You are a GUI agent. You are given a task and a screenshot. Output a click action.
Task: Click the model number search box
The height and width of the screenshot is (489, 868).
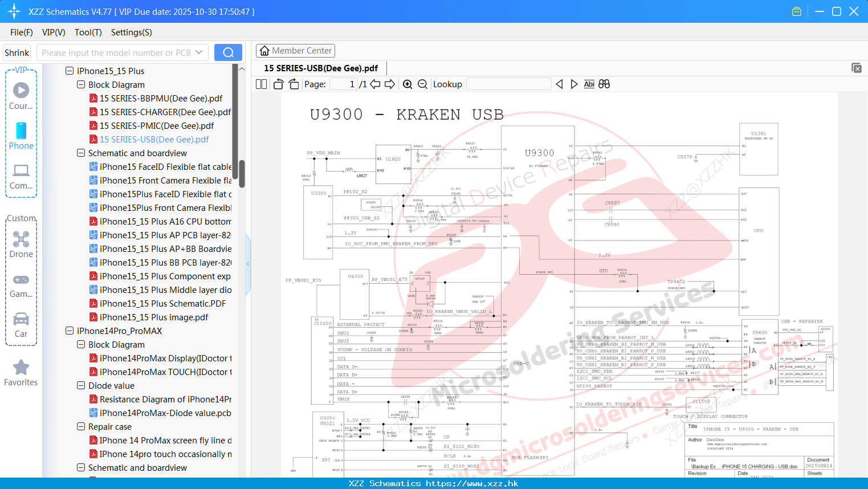pos(116,52)
